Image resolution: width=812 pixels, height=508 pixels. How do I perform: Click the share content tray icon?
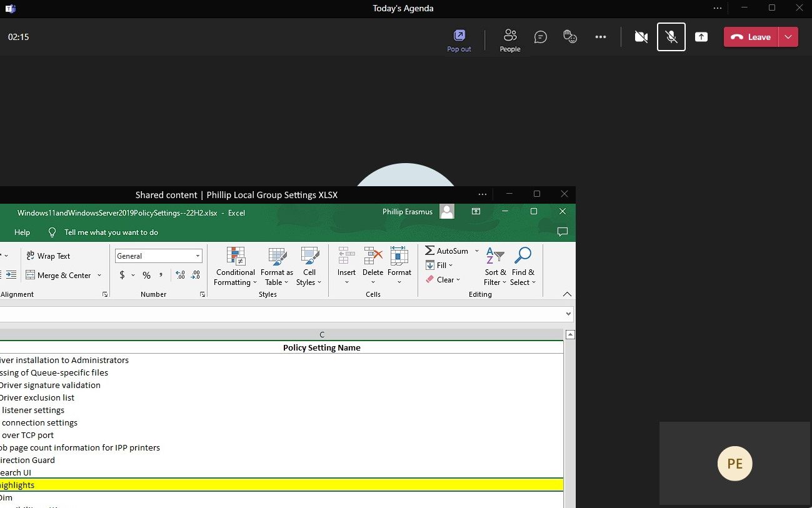point(701,37)
